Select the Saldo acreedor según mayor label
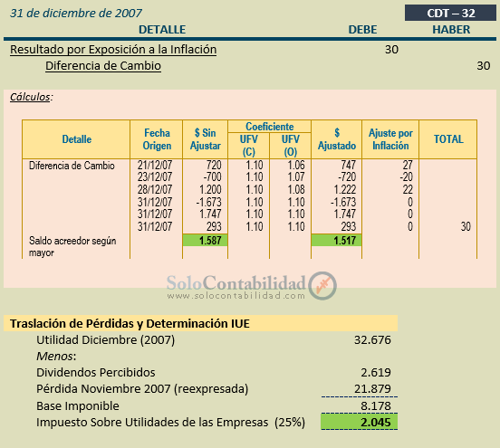The height and width of the screenshot is (448, 500). click(x=72, y=246)
